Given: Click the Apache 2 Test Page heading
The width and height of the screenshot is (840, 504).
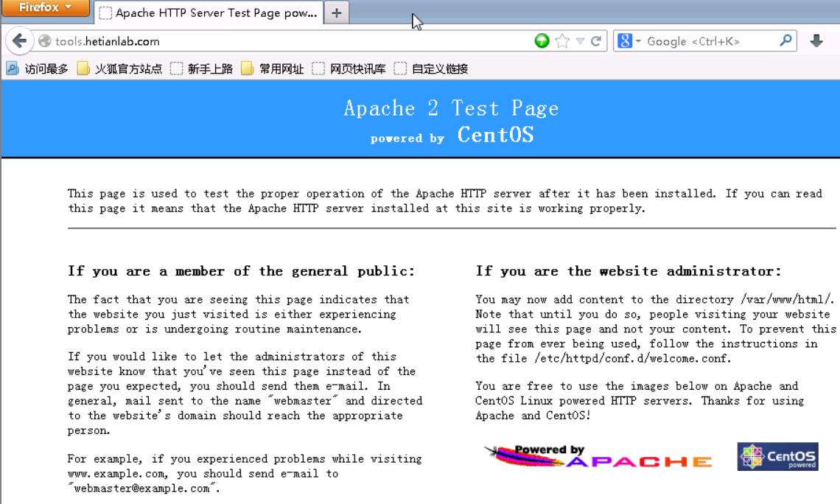Looking at the screenshot, I should tap(451, 108).
